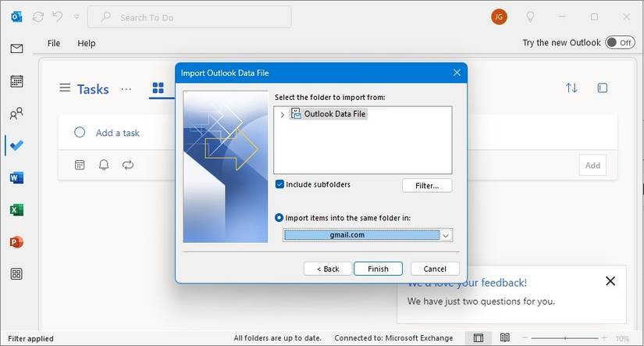Launch Word from the left sidebar
This screenshot has height=346, width=644.
(16, 178)
